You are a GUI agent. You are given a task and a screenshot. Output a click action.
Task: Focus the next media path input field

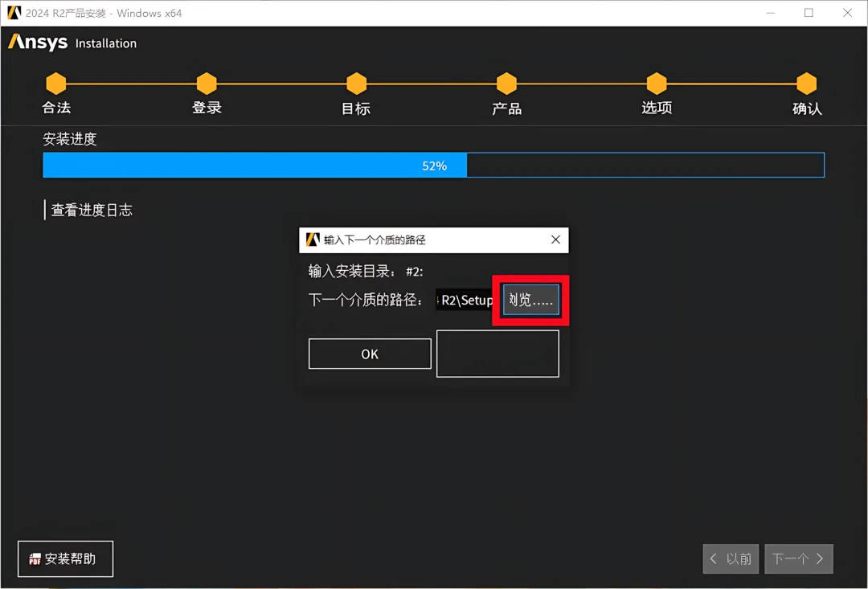pyautogui.click(x=464, y=300)
